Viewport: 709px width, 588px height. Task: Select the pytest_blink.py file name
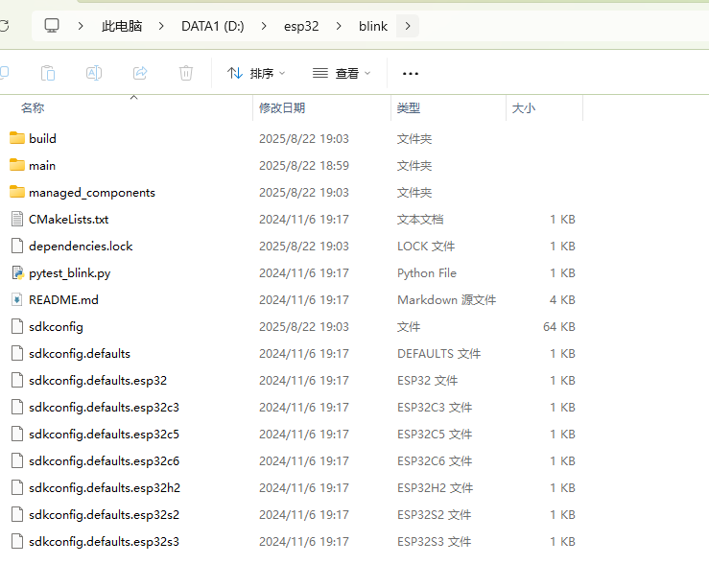(x=70, y=273)
